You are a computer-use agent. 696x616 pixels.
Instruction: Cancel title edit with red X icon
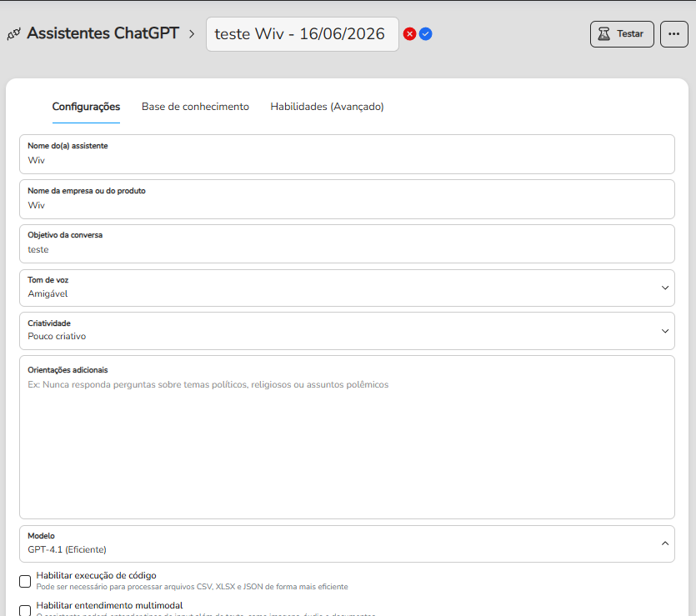[409, 33]
